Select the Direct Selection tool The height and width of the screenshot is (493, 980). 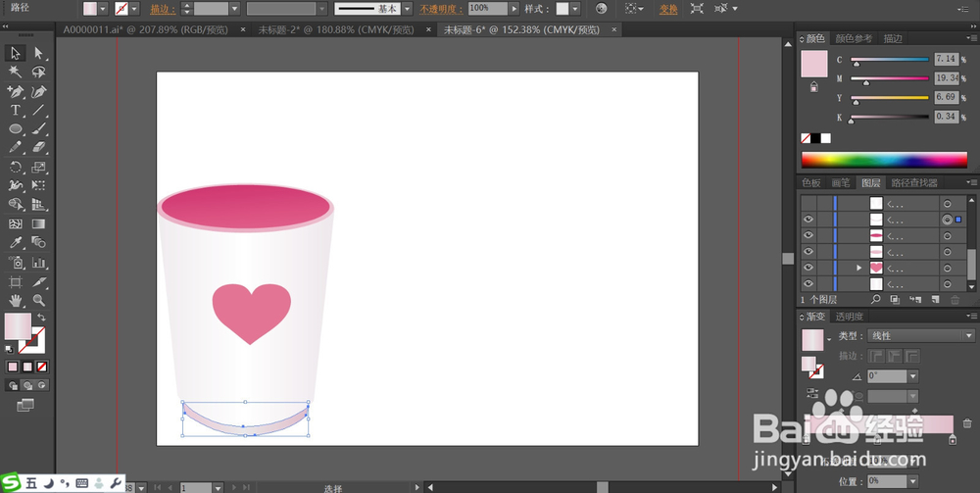[x=39, y=53]
